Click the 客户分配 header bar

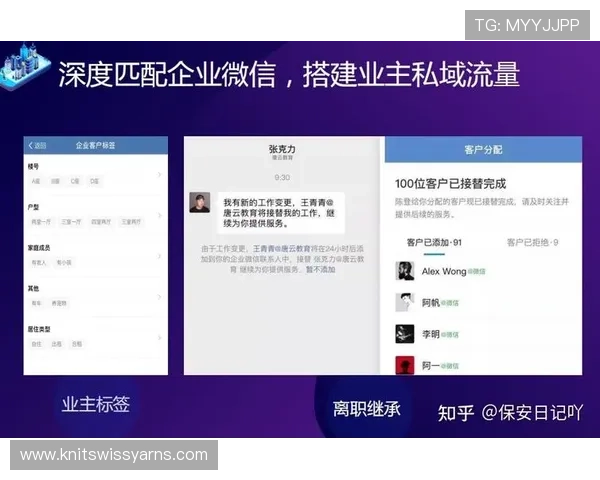pos(483,149)
